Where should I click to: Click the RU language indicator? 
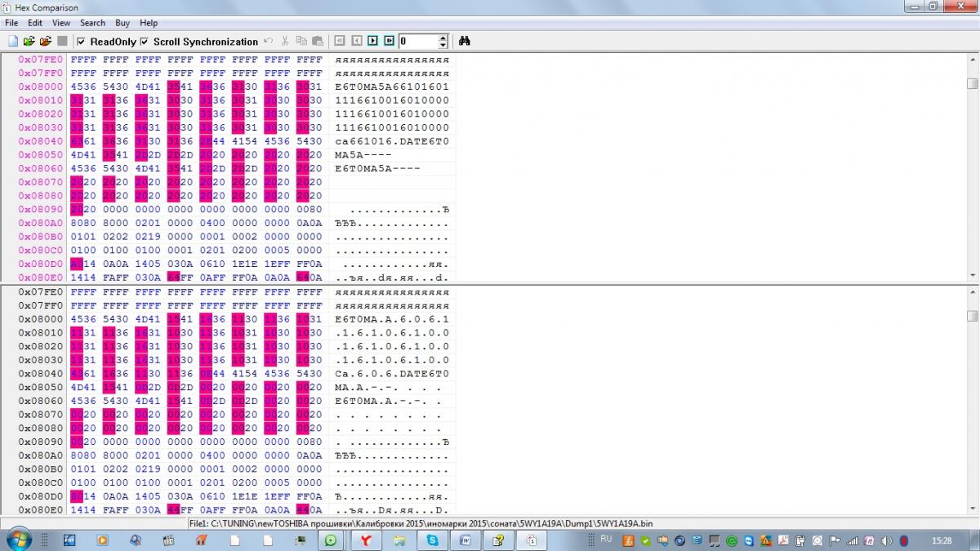pos(606,539)
